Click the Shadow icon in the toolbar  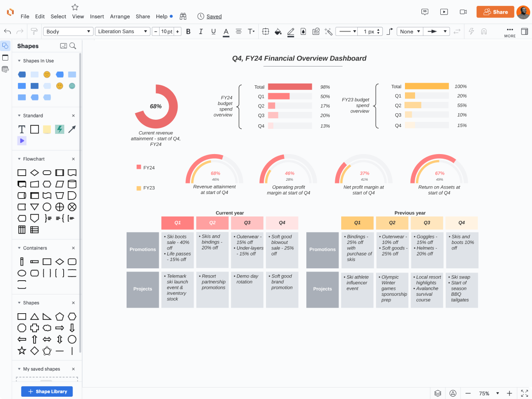pyautogui.click(x=303, y=31)
